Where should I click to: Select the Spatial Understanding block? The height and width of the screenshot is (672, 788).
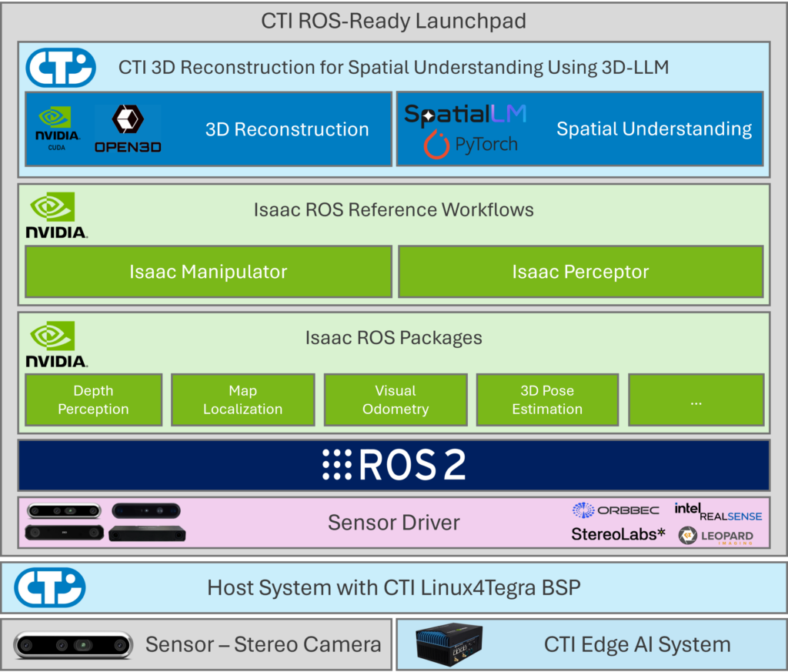pyautogui.click(x=580, y=129)
